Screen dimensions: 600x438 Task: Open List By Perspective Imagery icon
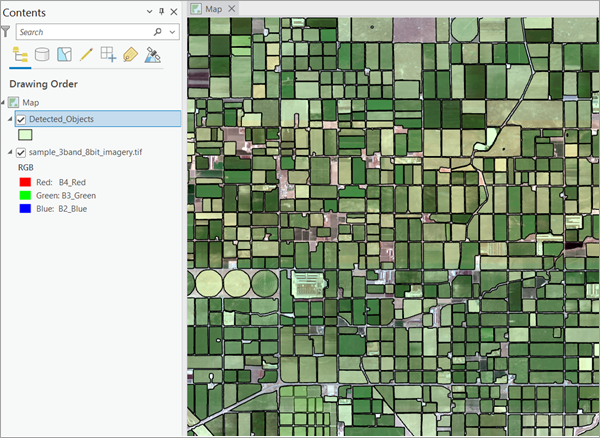[153, 55]
